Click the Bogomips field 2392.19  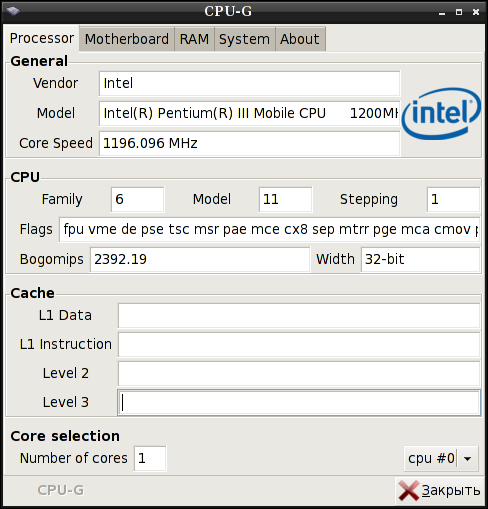pos(200,259)
